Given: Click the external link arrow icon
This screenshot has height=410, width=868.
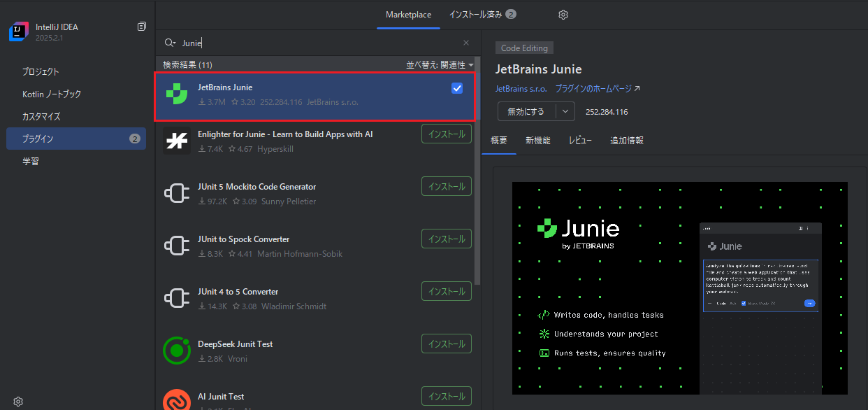Looking at the screenshot, I should click(x=637, y=89).
